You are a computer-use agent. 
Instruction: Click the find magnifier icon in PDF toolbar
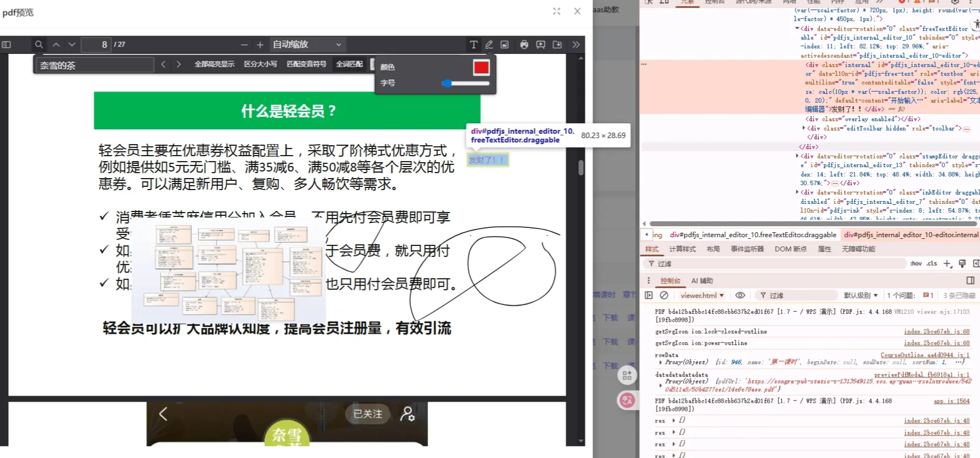point(39,44)
